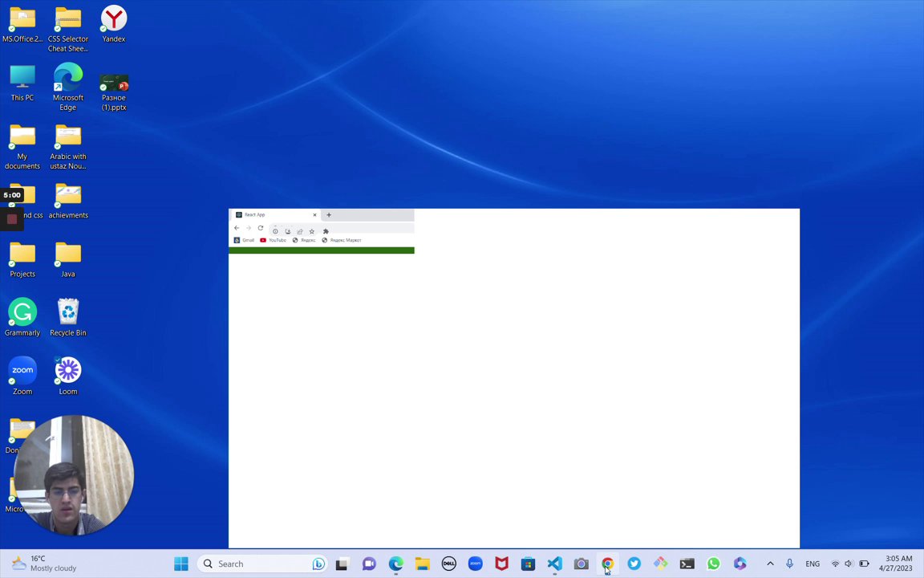Select the achievments folder
Screen dimensions: 924x578
(67, 201)
